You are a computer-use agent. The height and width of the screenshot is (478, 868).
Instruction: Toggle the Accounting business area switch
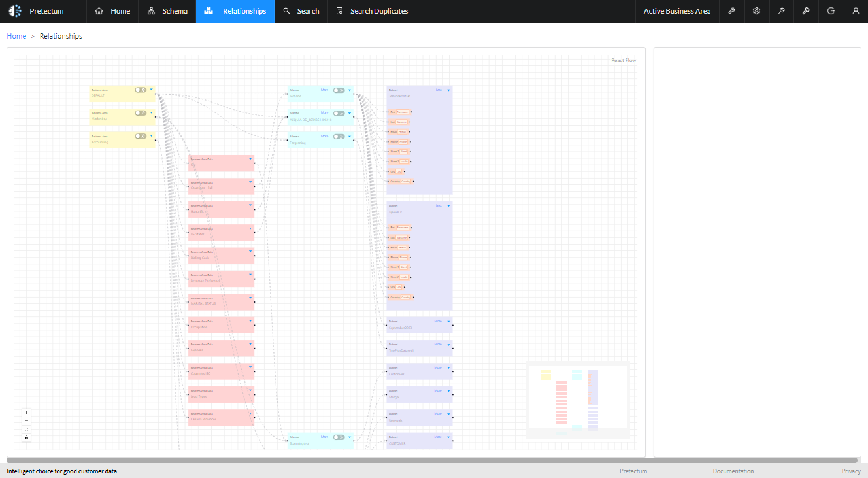[141, 136]
